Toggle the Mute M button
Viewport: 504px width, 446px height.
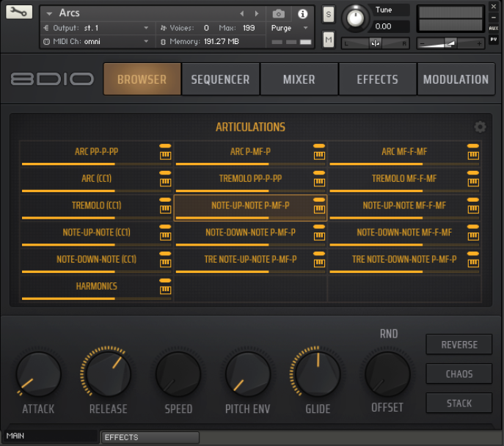coord(328,40)
